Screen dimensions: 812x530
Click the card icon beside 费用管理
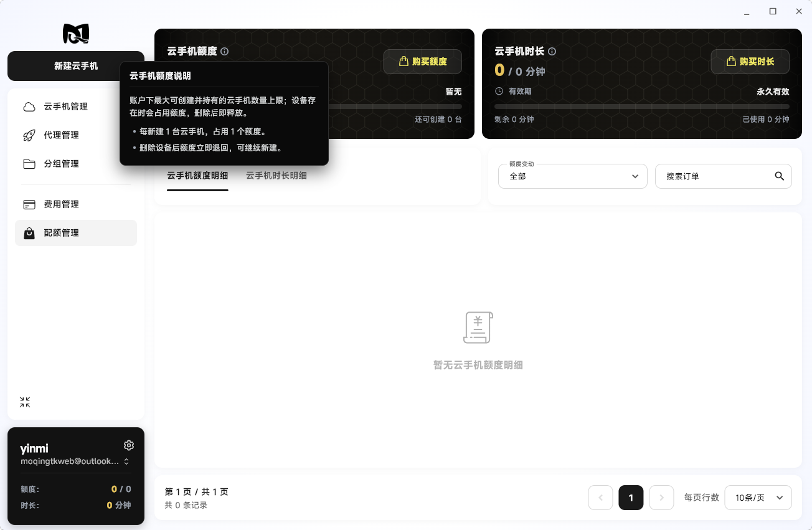(x=29, y=204)
